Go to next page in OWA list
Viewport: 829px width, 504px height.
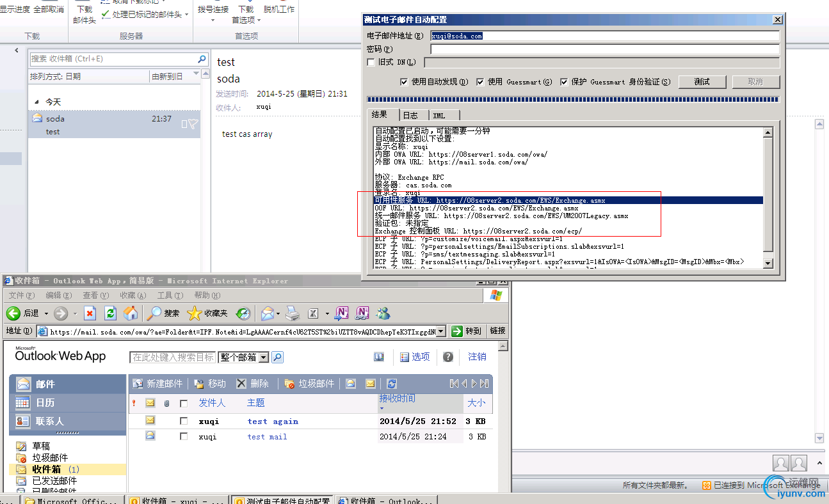pyautogui.click(x=474, y=384)
